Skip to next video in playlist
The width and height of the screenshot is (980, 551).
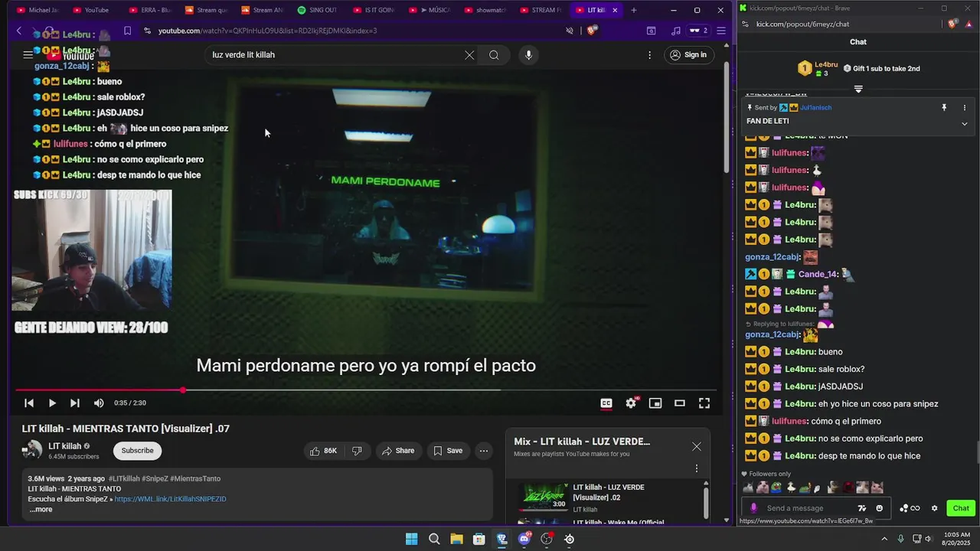tap(75, 403)
